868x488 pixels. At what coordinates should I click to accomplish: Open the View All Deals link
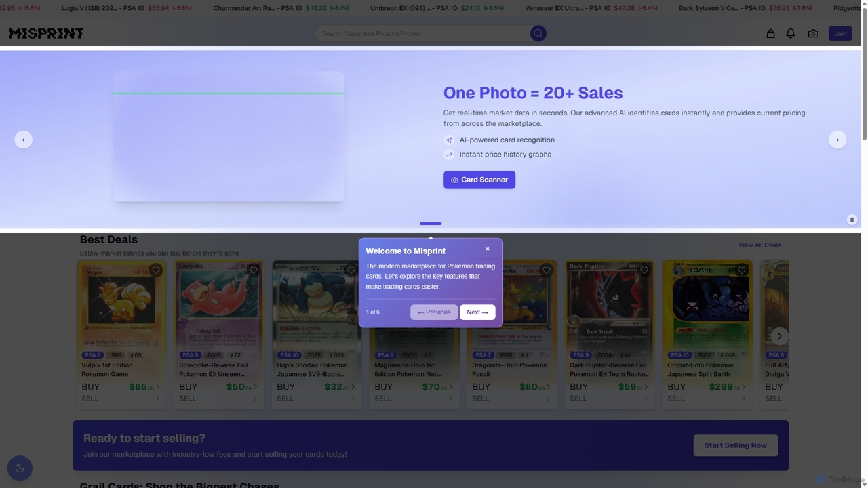click(x=759, y=245)
